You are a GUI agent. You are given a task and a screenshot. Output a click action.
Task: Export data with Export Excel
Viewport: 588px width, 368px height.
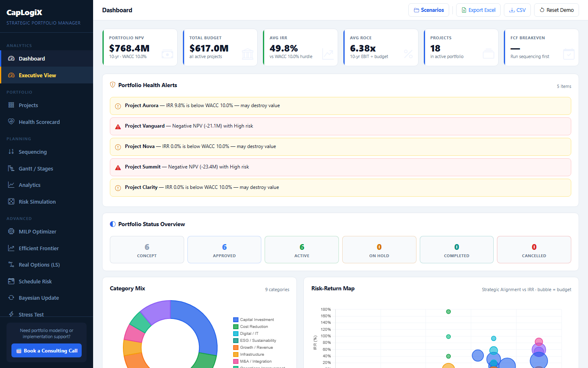point(478,10)
